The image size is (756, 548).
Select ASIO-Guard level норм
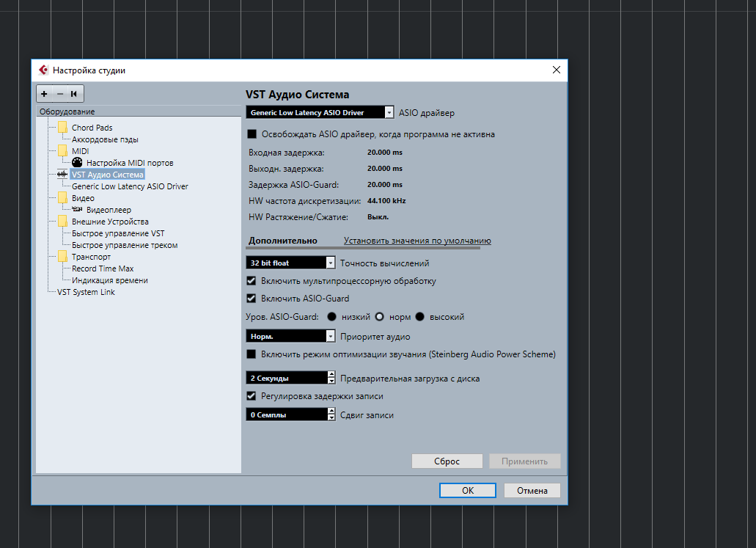click(x=379, y=317)
